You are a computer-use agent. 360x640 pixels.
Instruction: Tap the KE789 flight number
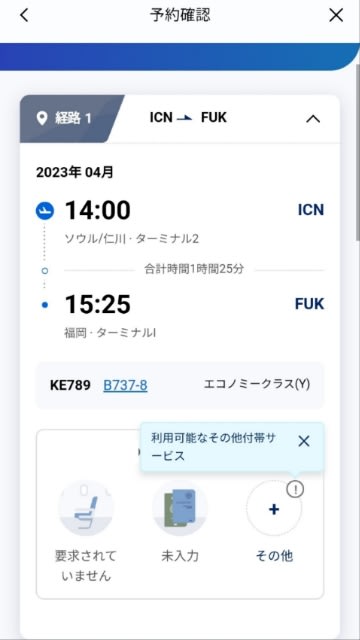[70, 385]
